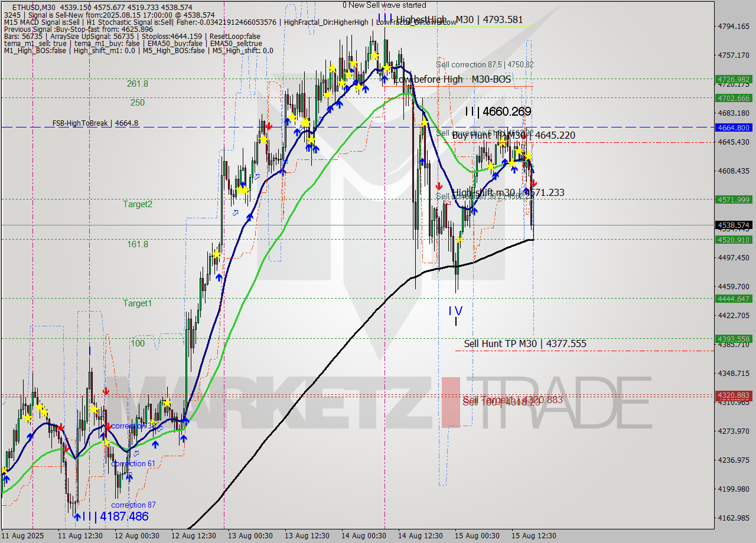756x543 pixels.
Task: Select the FSB-HighToBreak 4664.8 label
Action: pos(95,123)
